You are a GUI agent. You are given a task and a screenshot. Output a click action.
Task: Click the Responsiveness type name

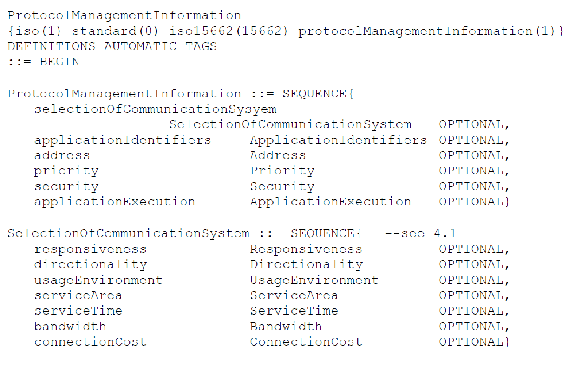(306, 249)
